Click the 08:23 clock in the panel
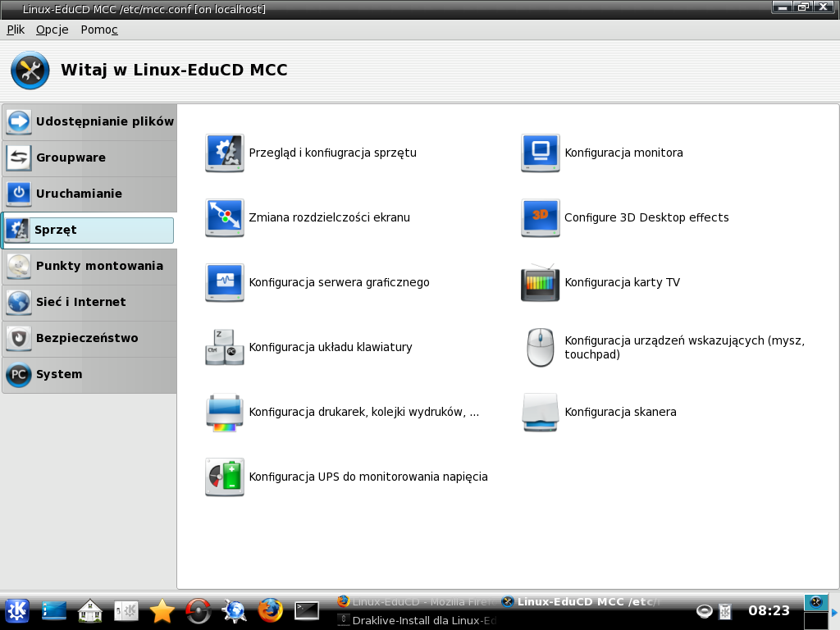 (769, 610)
